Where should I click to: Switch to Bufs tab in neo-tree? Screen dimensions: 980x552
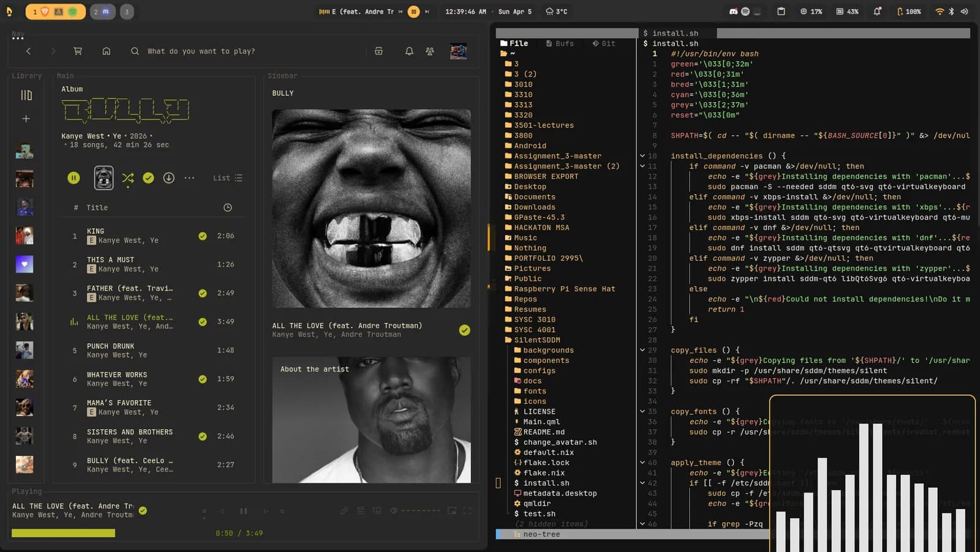coord(560,43)
